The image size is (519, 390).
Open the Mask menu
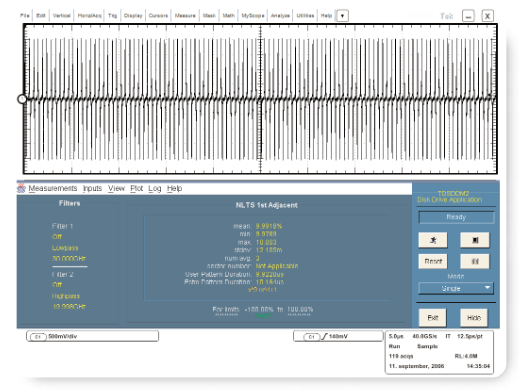[x=209, y=16]
